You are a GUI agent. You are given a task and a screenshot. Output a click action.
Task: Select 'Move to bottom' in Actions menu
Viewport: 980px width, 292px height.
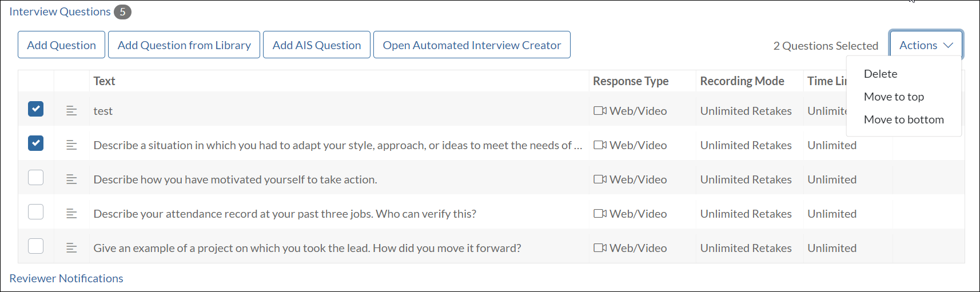(x=903, y=119)
